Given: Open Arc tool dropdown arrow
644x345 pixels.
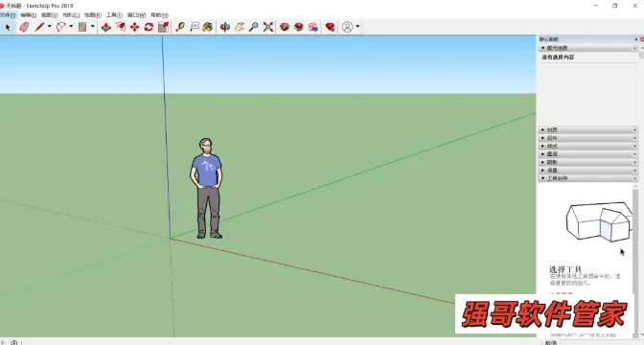Looking at the screenshot, I should click(71, 27).
